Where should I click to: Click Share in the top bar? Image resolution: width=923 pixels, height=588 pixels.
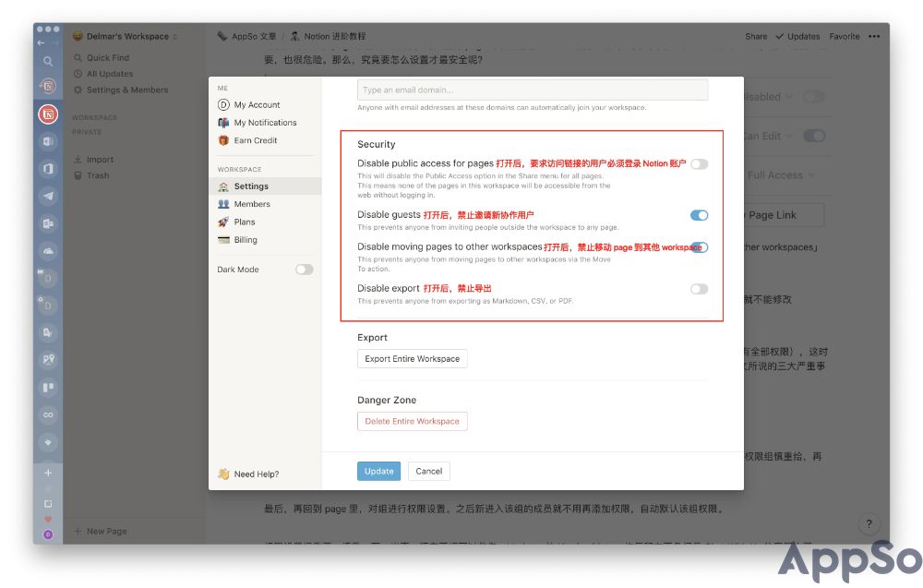pyautogui.click(x=756, y=37)
